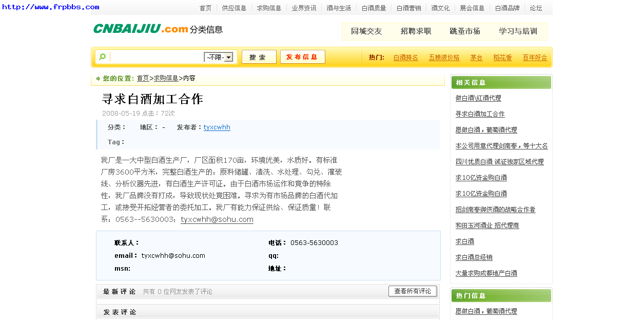The width and height of the screenshot is (644, 320).
Task: Open 查看所有评论 to view all comments
Action: 412,291
